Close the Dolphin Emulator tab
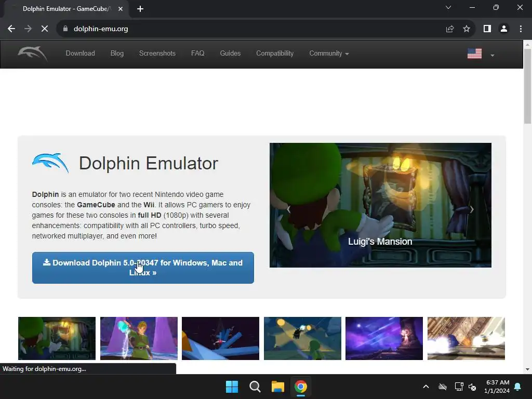The height and width of the screenshot is (399, 532). point(121,9)
